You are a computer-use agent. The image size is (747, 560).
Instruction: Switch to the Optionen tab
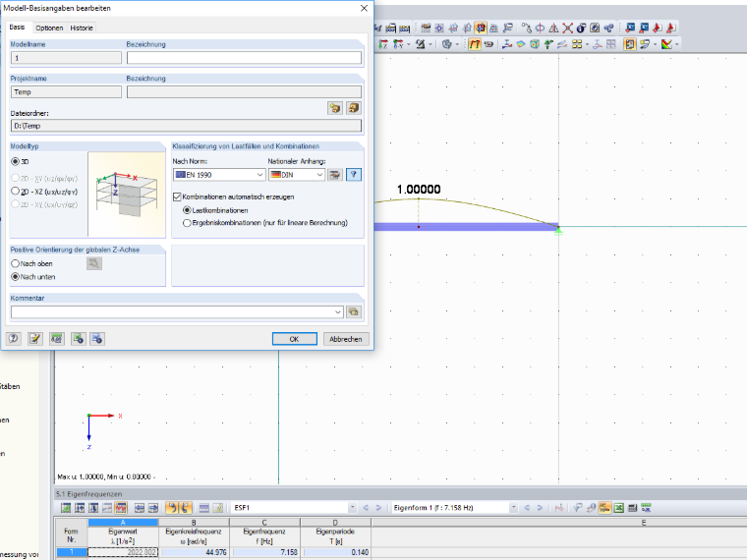click(49, 28)
